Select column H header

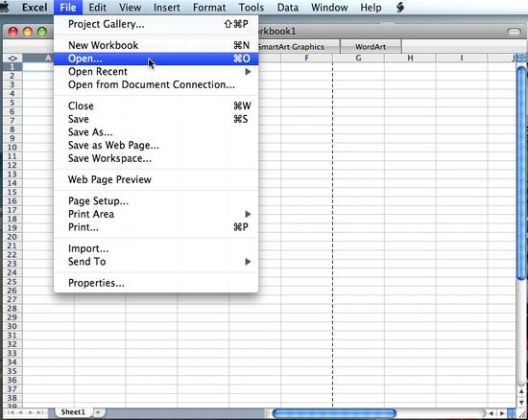pos(410,58)
